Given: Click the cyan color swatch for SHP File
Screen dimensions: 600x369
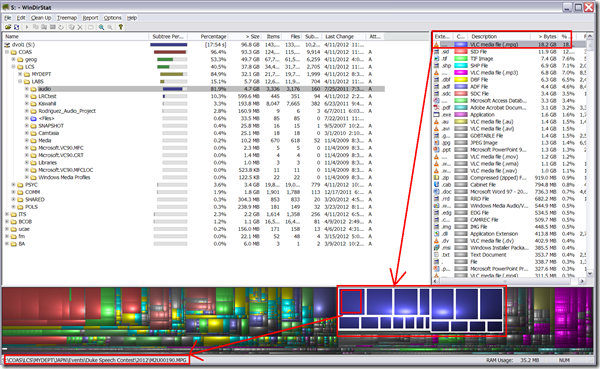Looking at the screenshot, I should point(461,66).
